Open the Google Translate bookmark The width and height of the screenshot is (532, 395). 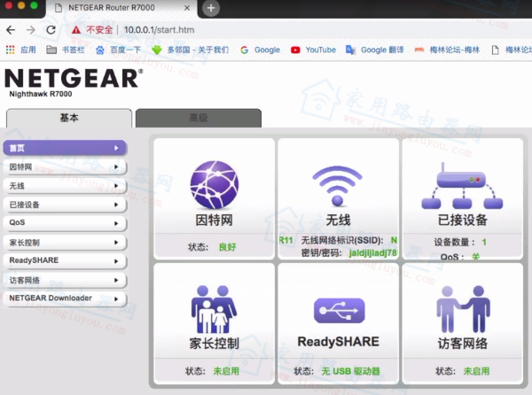point(379,50)
